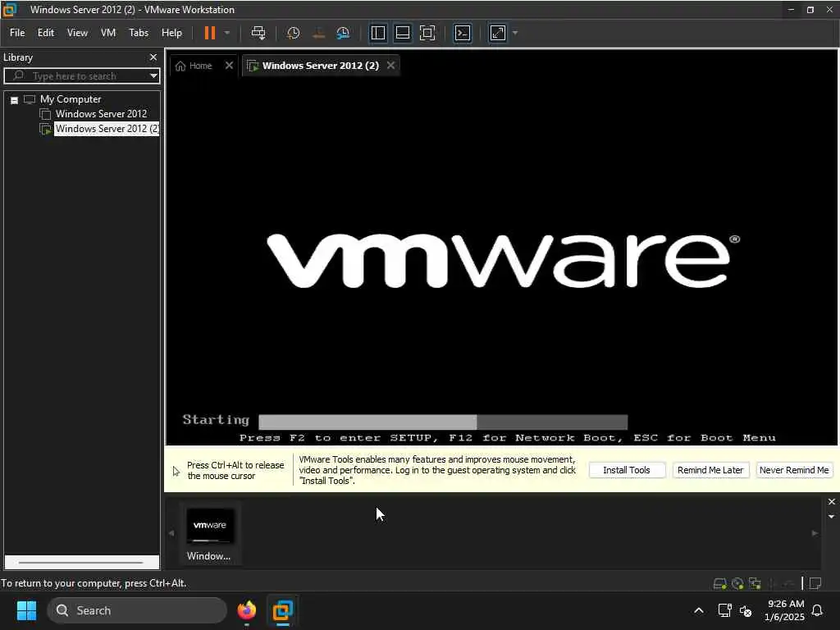Click the network adapter status icon
Viewport: 840px width, 630px height.
coord(755,583)
